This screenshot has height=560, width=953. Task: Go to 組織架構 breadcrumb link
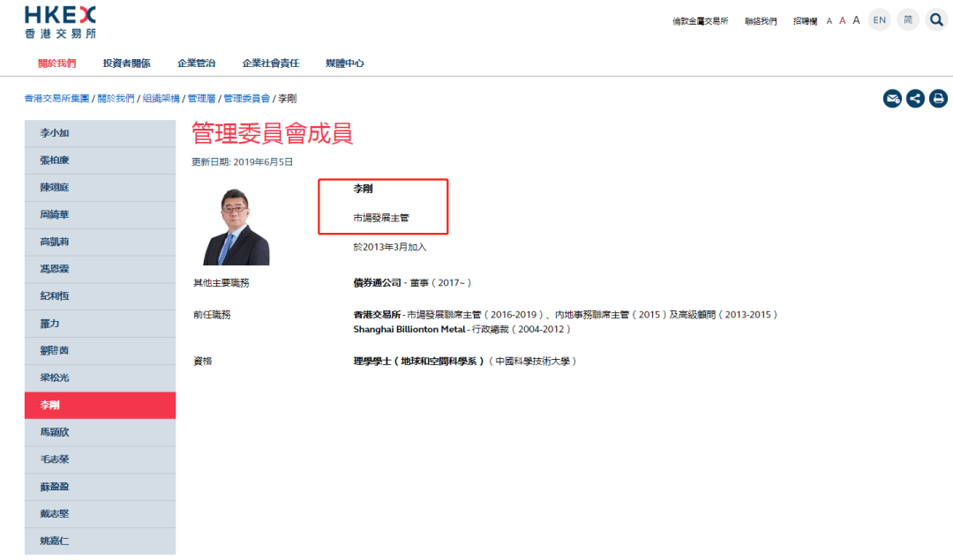(161, 99)
